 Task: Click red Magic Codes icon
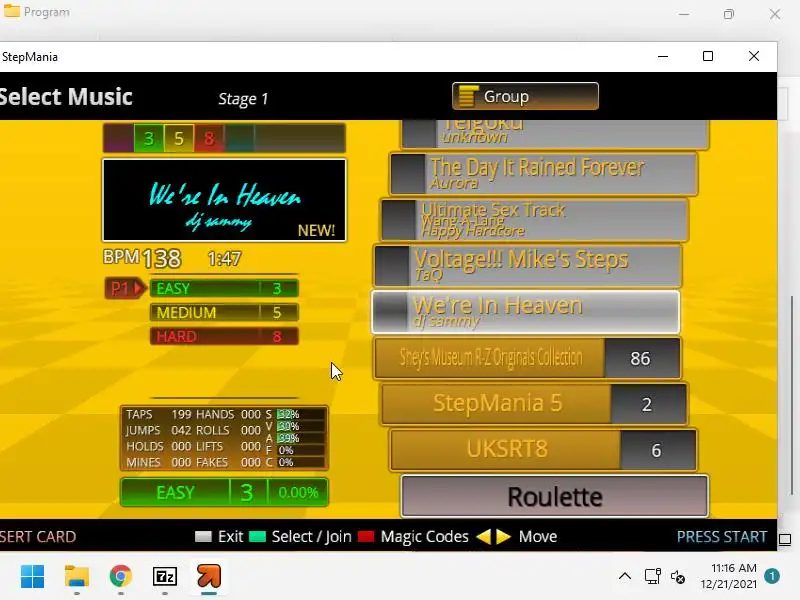click(366, 536)
